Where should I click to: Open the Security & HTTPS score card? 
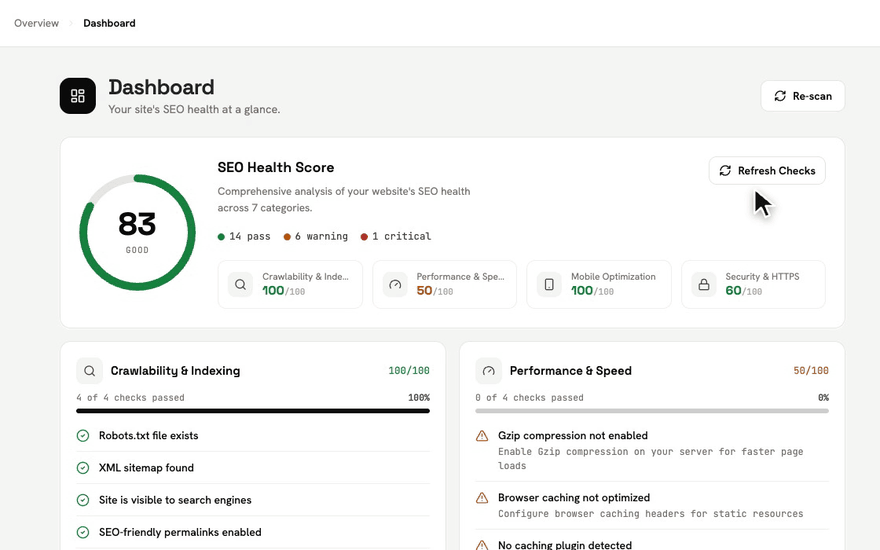click(753, 285)
